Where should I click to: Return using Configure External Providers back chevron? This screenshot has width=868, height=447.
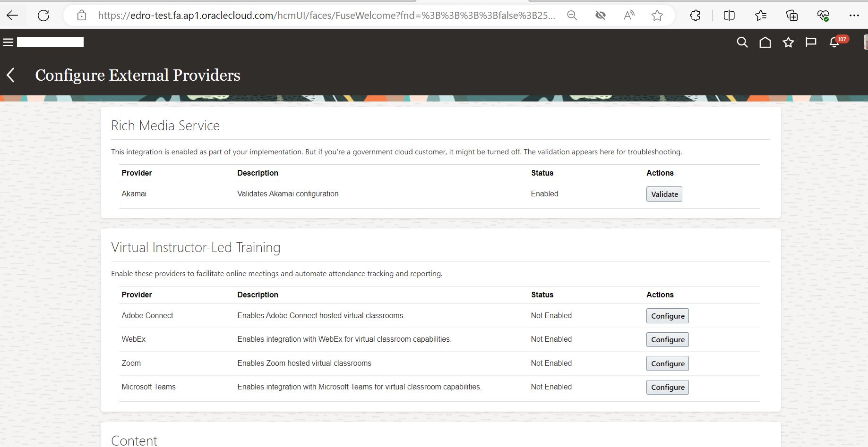coord(11,75)
